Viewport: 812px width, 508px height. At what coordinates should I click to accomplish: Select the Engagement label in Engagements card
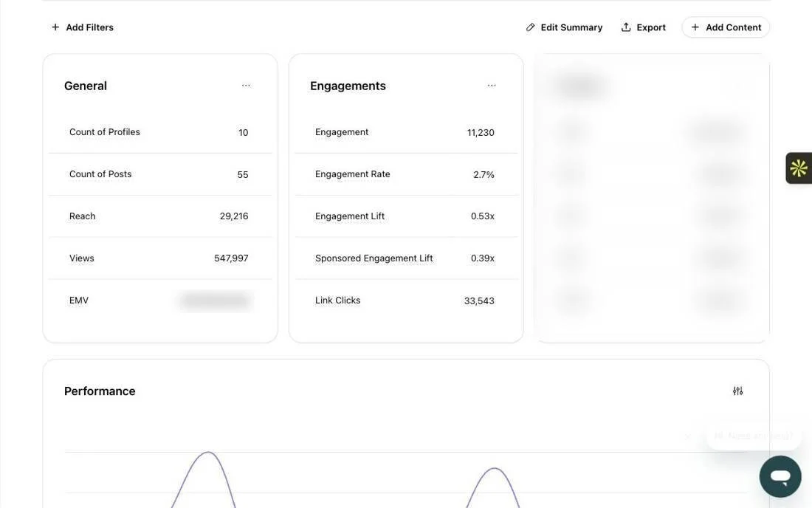(x=342, y=132)
